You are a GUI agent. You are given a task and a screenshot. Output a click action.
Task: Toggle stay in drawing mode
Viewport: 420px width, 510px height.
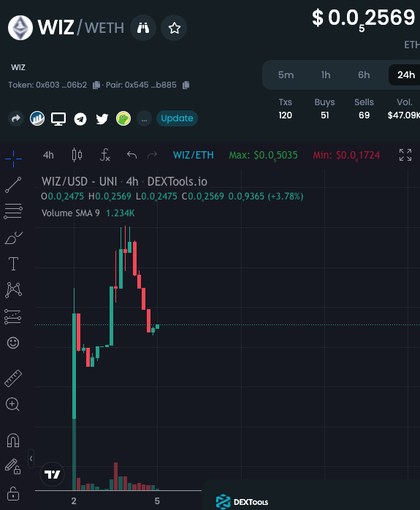point(13,466)
